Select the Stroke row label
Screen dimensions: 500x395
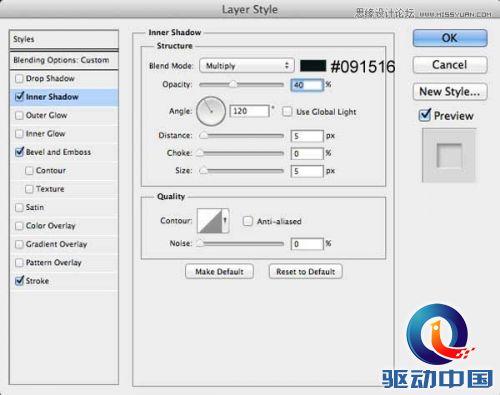coord(37,281)
